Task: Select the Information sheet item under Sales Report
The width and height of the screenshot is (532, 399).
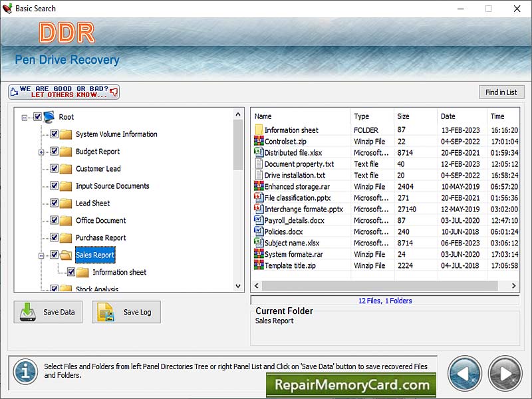Action: [x=118, y=272]
